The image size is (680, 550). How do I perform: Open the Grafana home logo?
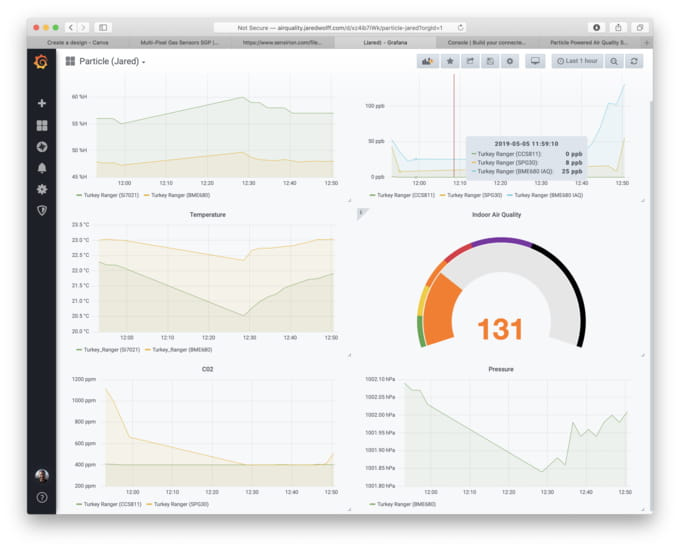pos(41,62)
